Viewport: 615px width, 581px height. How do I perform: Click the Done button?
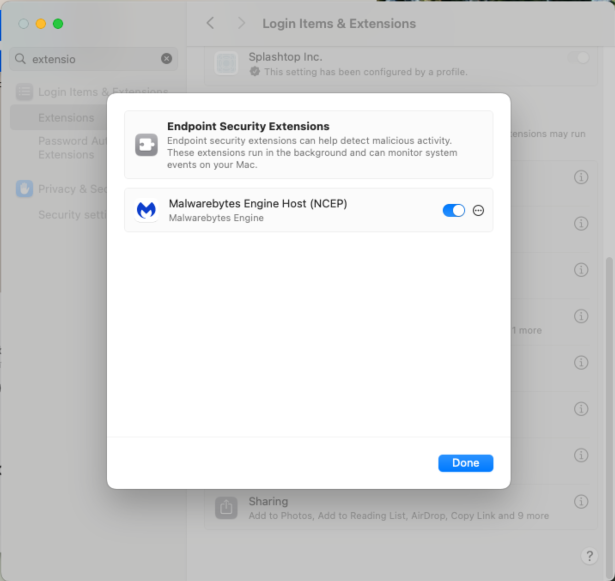466,463
